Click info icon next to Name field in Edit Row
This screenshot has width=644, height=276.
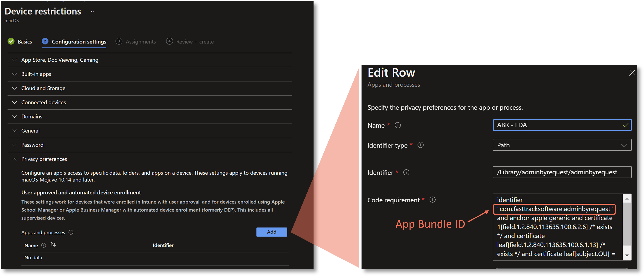point(398,125)
